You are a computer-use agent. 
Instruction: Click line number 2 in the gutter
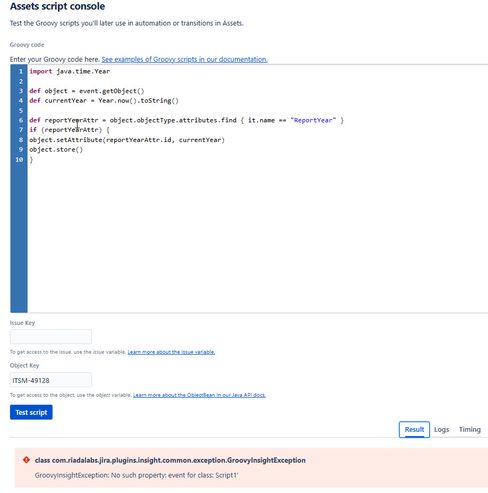point(21,81)
